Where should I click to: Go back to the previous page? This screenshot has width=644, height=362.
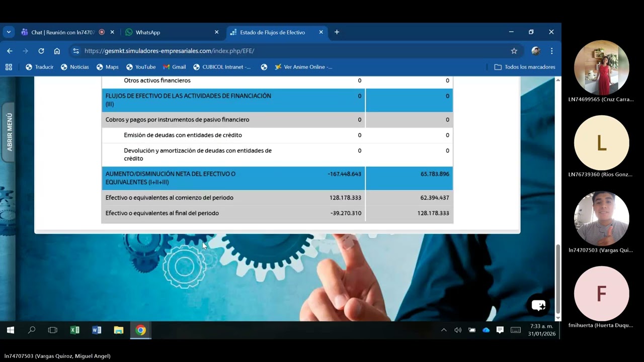coord(10,51)
